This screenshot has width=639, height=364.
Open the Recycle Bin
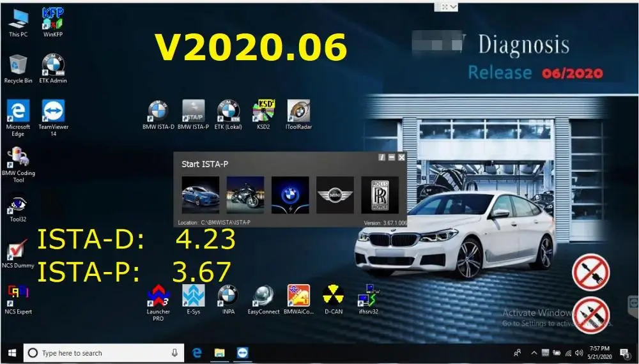tap(19, 69)
